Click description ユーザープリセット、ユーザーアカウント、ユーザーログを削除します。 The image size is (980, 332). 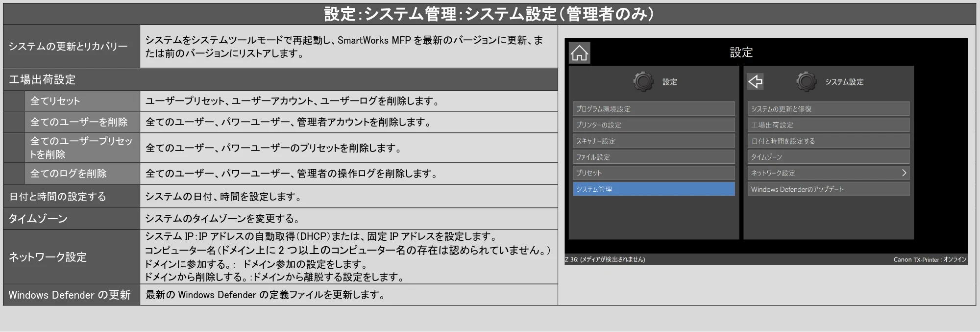(x=292, y=101)
